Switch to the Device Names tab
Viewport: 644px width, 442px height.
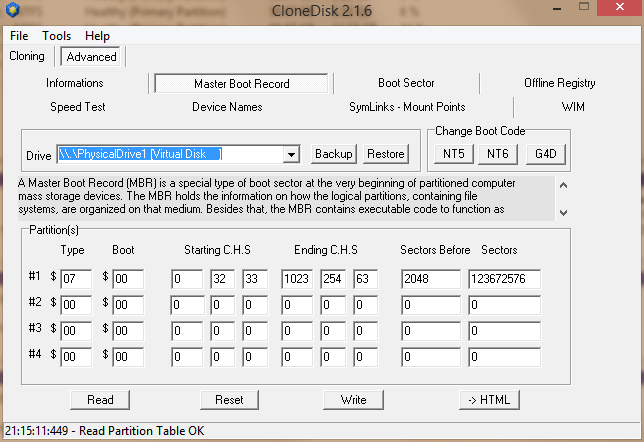pyautogui.click(x=227, y=107)
